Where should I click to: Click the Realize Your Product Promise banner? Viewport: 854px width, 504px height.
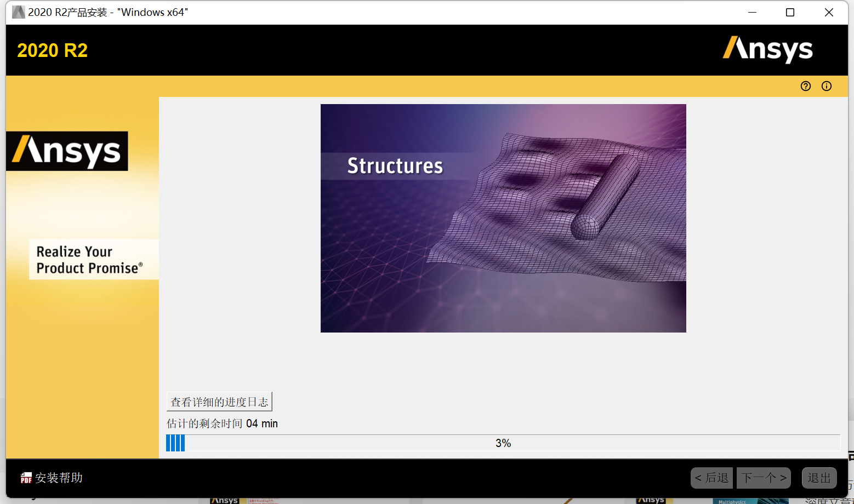pos(92,259)
